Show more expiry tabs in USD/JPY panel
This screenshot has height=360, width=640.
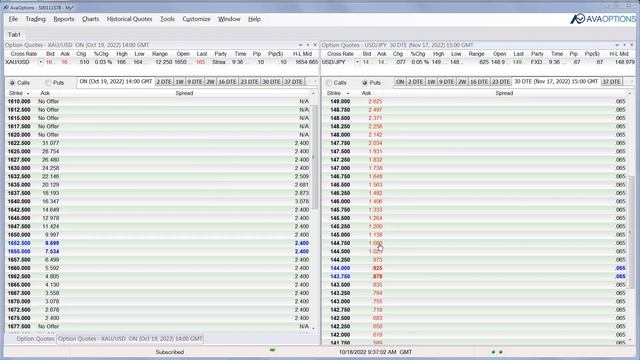pos(631,82)
